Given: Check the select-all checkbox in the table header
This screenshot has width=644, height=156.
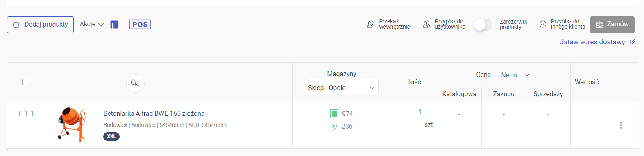Looking at the screenshot, I should click(26, 82).
